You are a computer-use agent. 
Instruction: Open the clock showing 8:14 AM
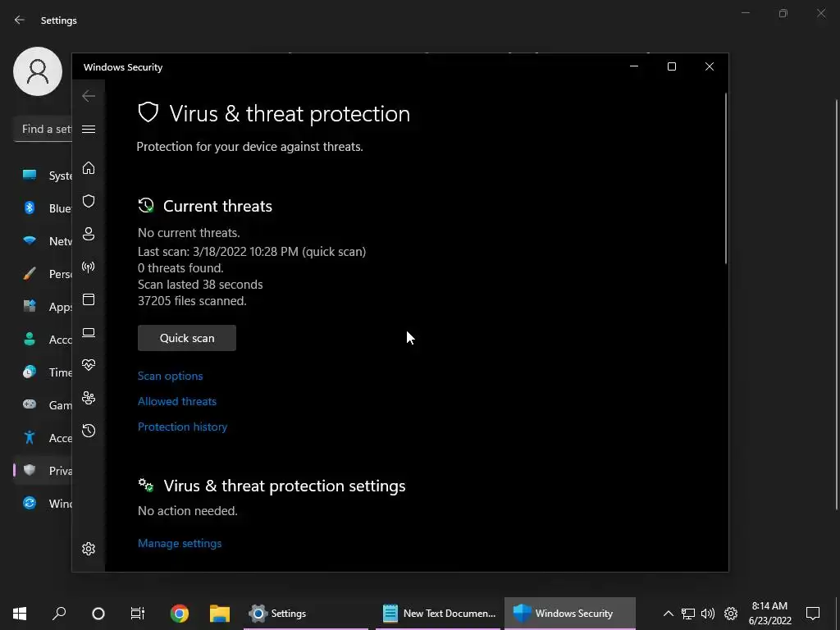click(x=769, y=614)
